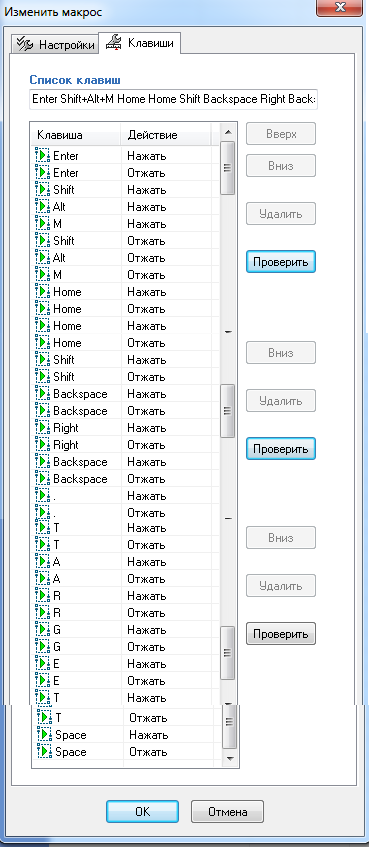Click the icon of the Alt Нажать row
This screenshot has height=850, width=369.
pos(42,207)
